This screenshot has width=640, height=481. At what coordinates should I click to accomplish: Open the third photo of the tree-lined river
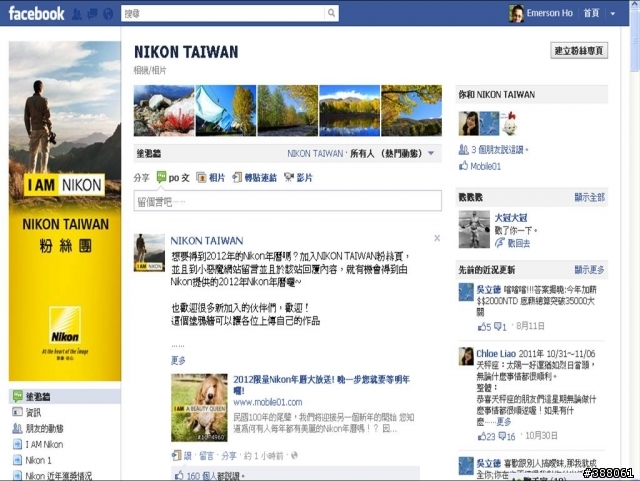point(287,110)
